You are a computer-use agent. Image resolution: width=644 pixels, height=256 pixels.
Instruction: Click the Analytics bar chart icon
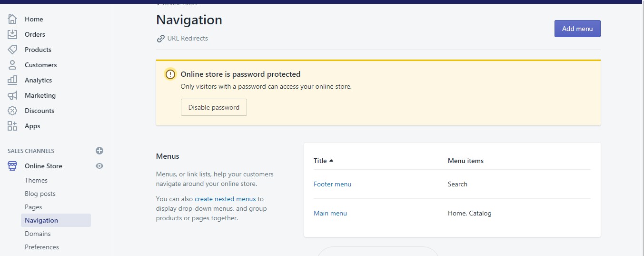pyautogui.click(x=12, y=80)
